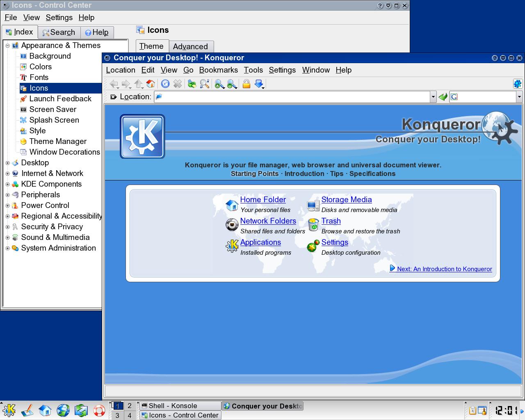This screenshot has height=420, width=525.
Task: Select Splash Screen in the settings tree
Action: 54,120
